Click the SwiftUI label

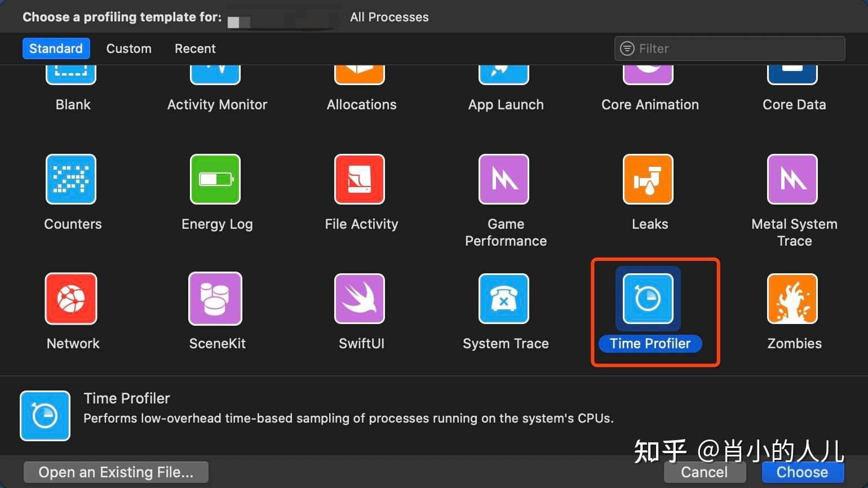point(361,344)
